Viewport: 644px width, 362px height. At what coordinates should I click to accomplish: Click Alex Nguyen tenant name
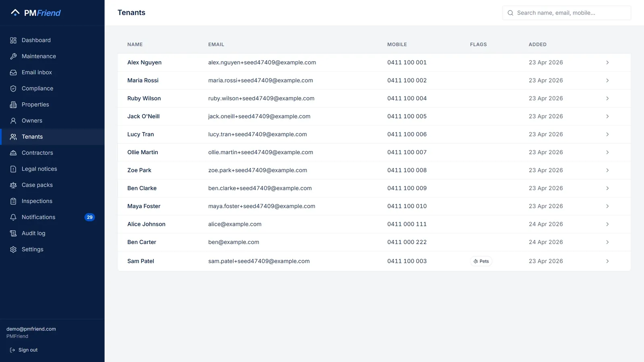coord(144,62)
